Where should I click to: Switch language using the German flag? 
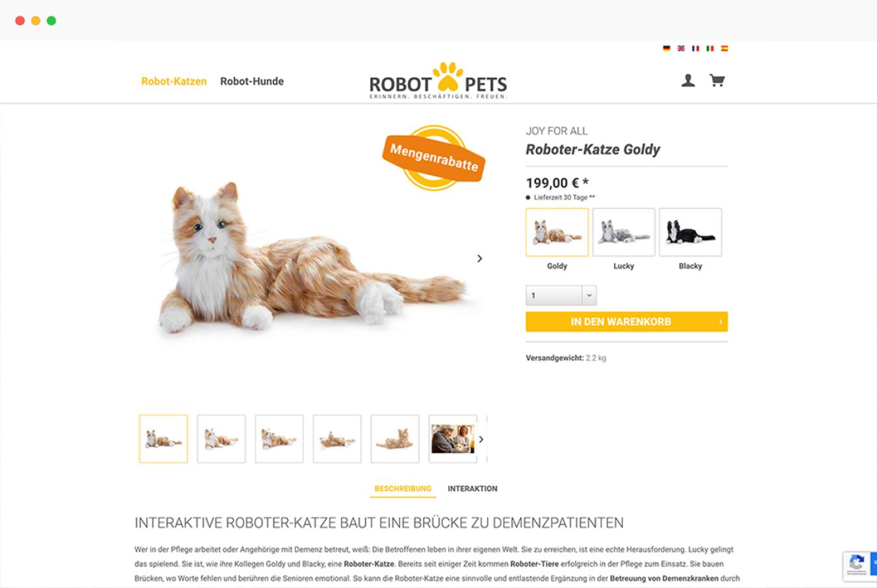[667, 48]
